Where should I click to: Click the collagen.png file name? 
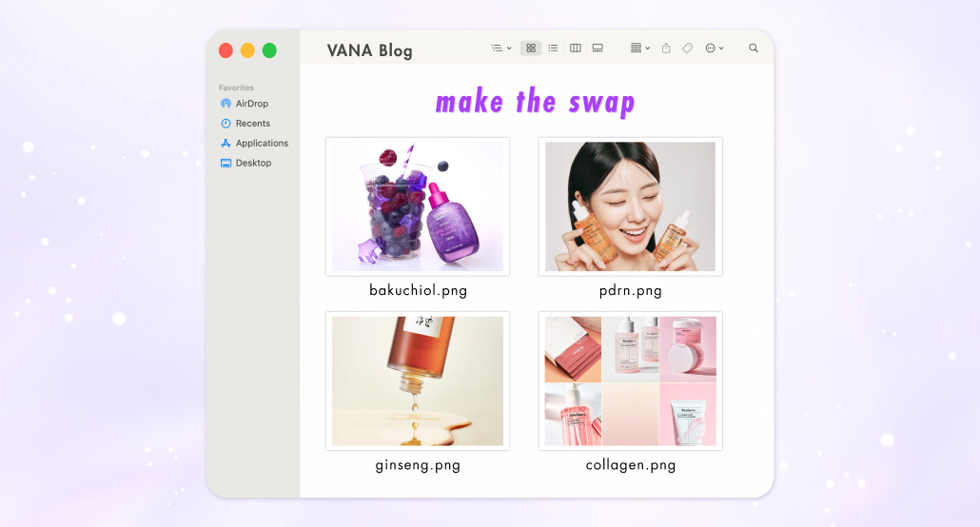click(631, 465)
